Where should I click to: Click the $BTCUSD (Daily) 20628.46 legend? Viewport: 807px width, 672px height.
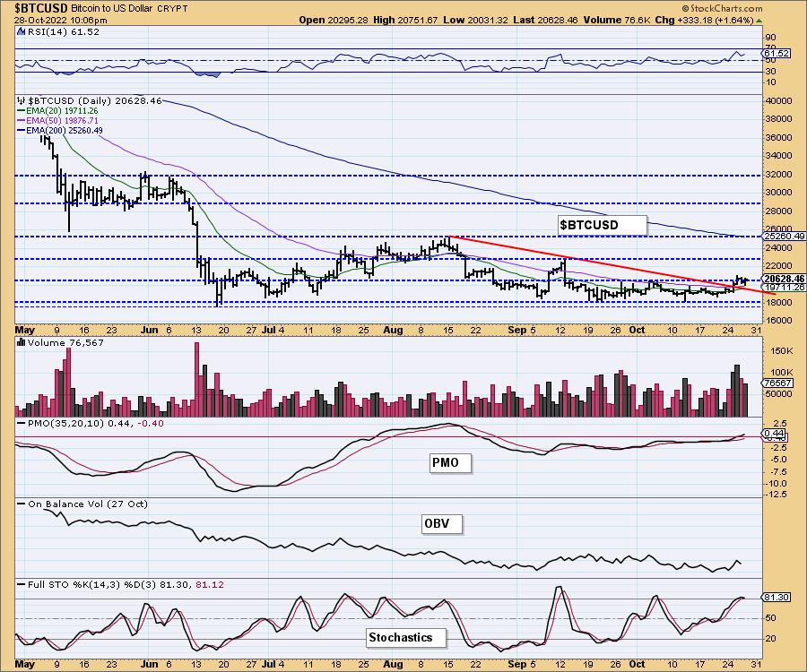point(95,100)
